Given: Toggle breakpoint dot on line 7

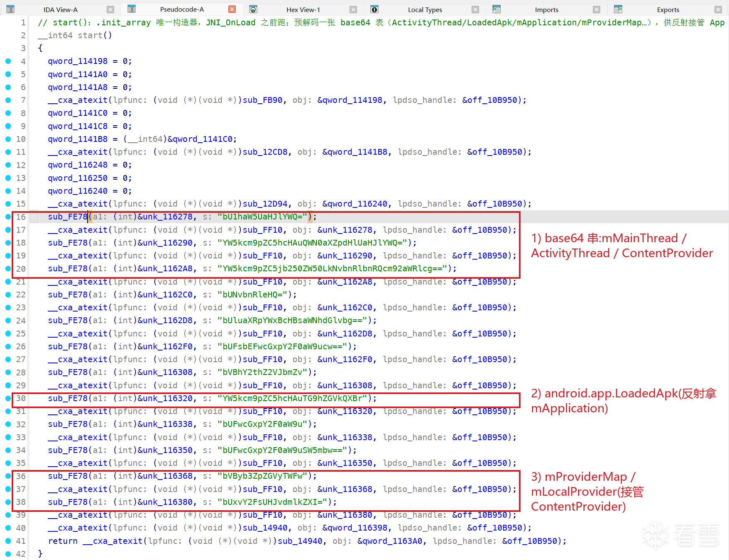Looking at the screenshot, I should [x=8, y=100].
